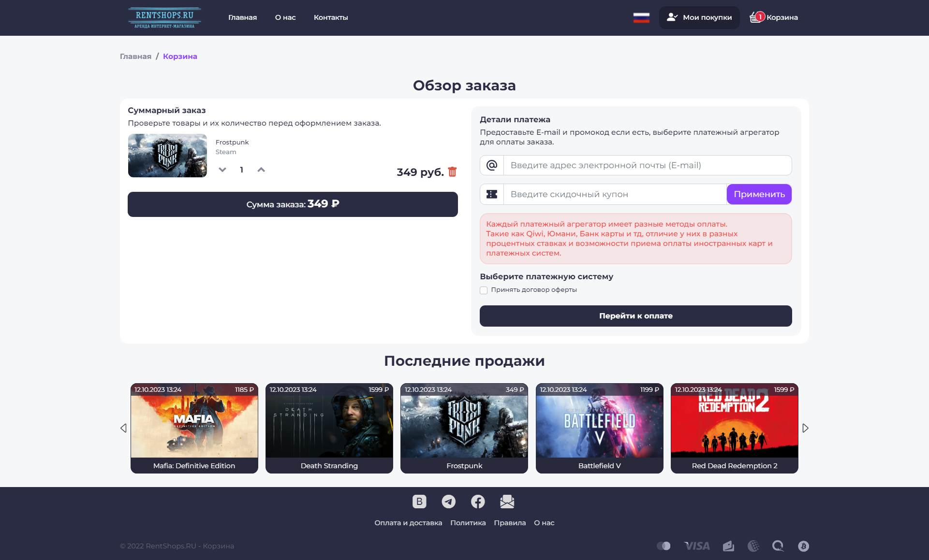Click the wallet payment icon in footer
This screenshot has height=560, width=929.
pyautogui.click(x=728, y=546)
